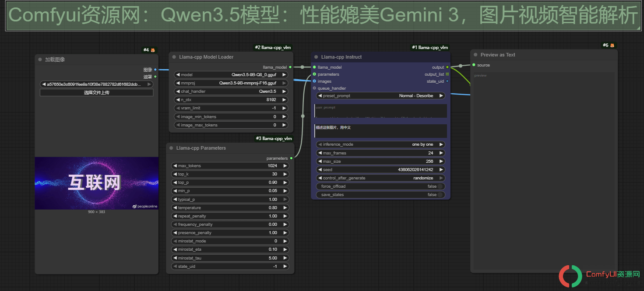The width and height of the screenshot is (644, 291).
Task: Click the output_list grid port on Llama-cpp Instruct
Action: (447, 74)
